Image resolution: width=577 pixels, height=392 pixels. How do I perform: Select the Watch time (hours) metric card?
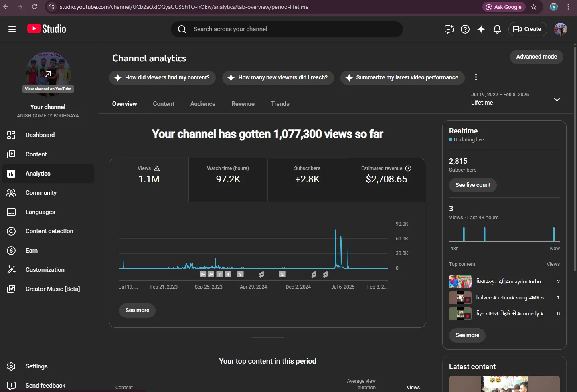pyautogui.click(x=228, y=180)
